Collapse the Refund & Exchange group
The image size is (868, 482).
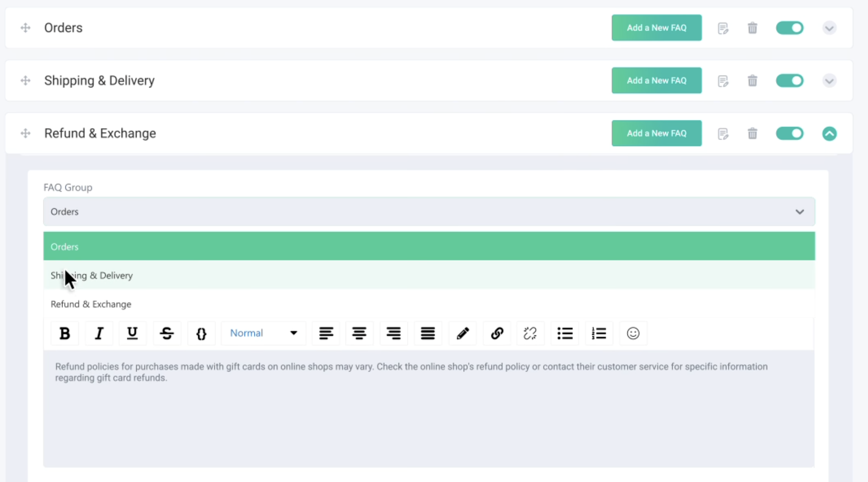pyautogui.click(x=829, y=134)
